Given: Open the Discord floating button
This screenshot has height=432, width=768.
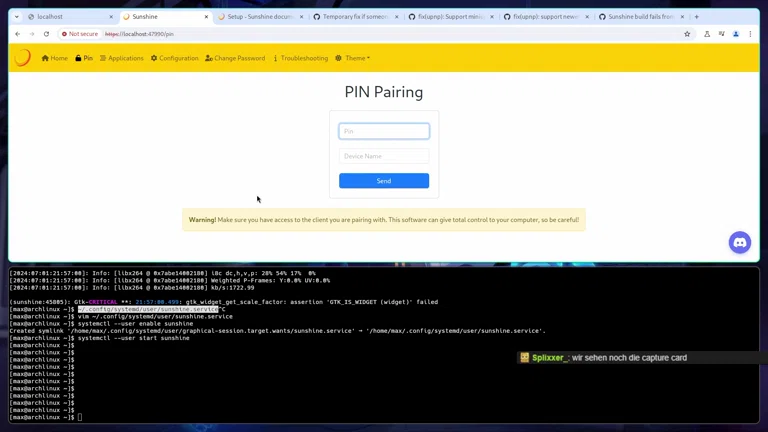Looking at the screenshot, I should click(x=740, y=242).
